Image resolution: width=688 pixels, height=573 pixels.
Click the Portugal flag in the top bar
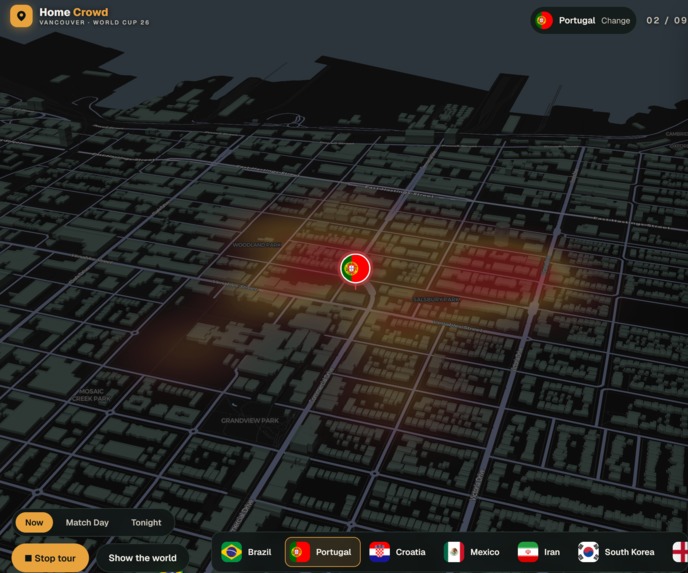[543, 20]
